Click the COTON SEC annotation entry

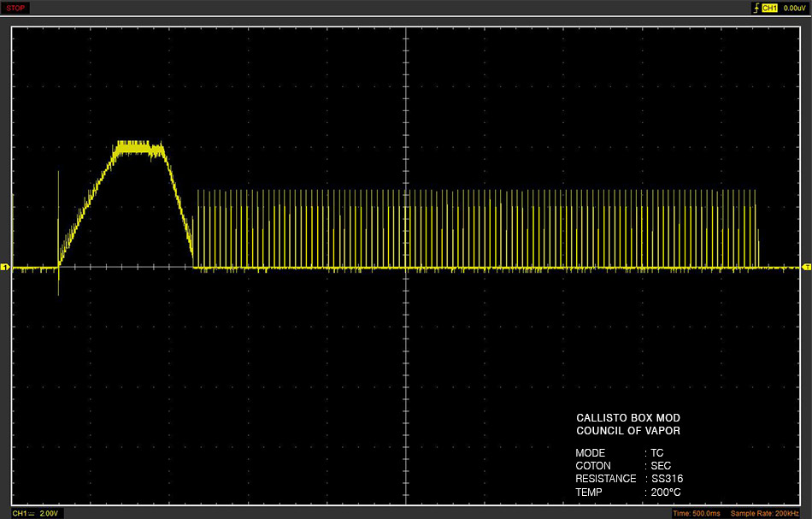[x=623, y=466]
